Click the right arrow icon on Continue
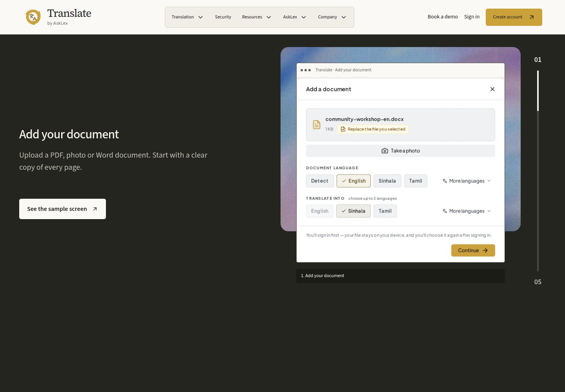Image resolution: width=565 pixels, height=392 pixels. tap(485, 250)
